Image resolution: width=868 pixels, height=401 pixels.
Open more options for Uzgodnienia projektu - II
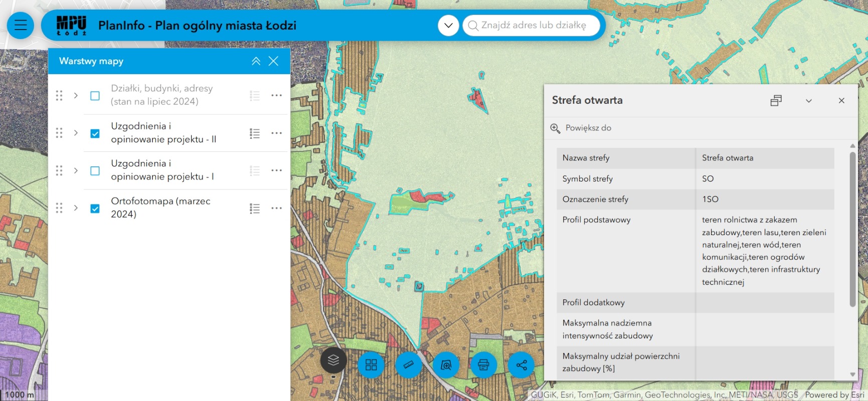point(276,133)
